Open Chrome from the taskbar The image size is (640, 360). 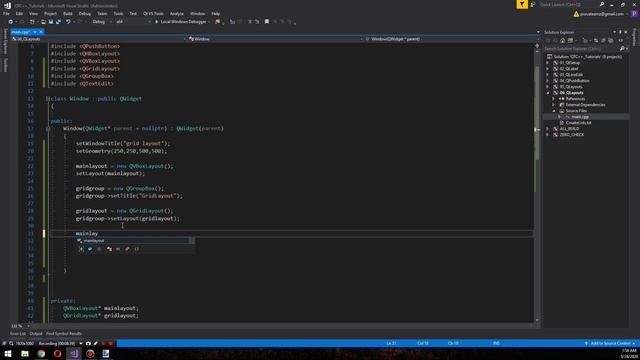(41, 354)
